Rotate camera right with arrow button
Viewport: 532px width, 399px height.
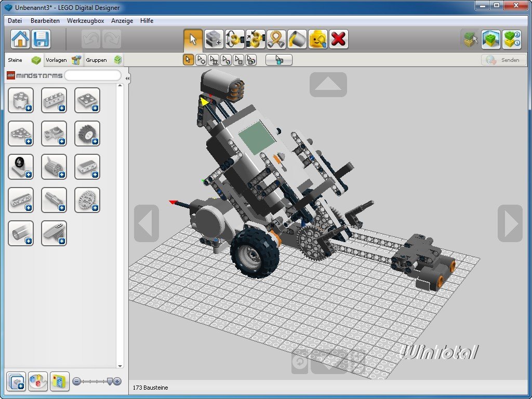point(510,223)
